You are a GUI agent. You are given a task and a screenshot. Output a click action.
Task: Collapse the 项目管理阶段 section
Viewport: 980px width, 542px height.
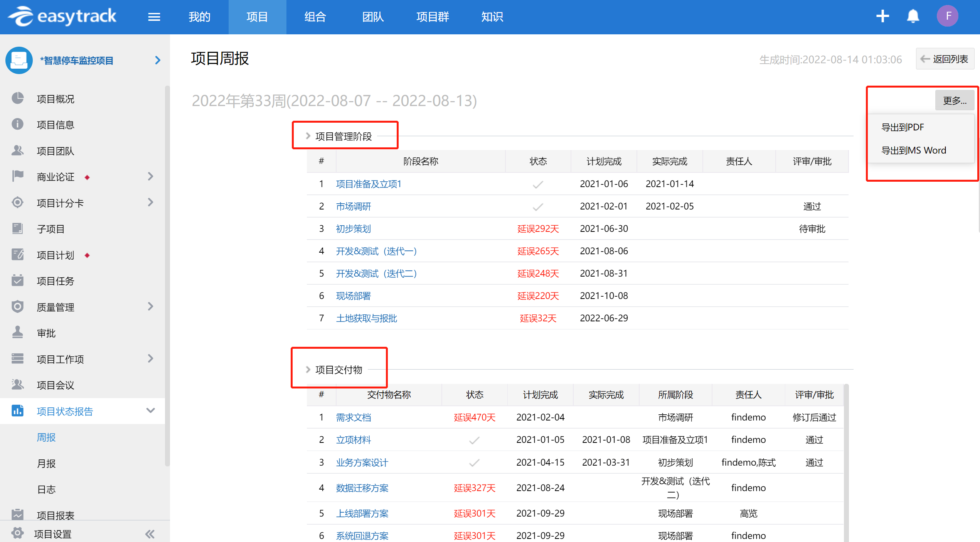click(x=308, y=136)
